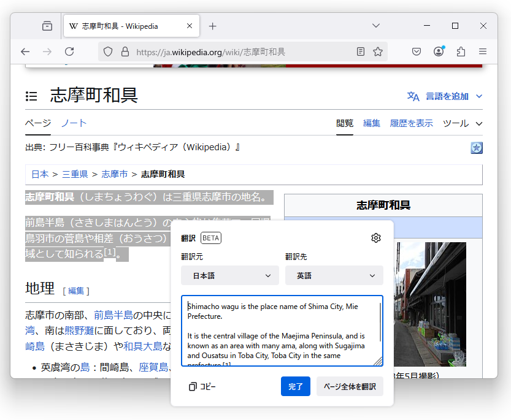Open the Firefox account icon
Image resolution: width=511 pixels, height=420 pixels.
point(439,52)
